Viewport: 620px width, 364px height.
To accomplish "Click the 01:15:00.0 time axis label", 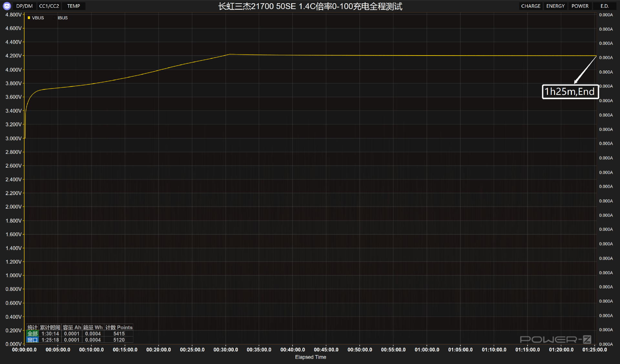I will click(527, 350).
